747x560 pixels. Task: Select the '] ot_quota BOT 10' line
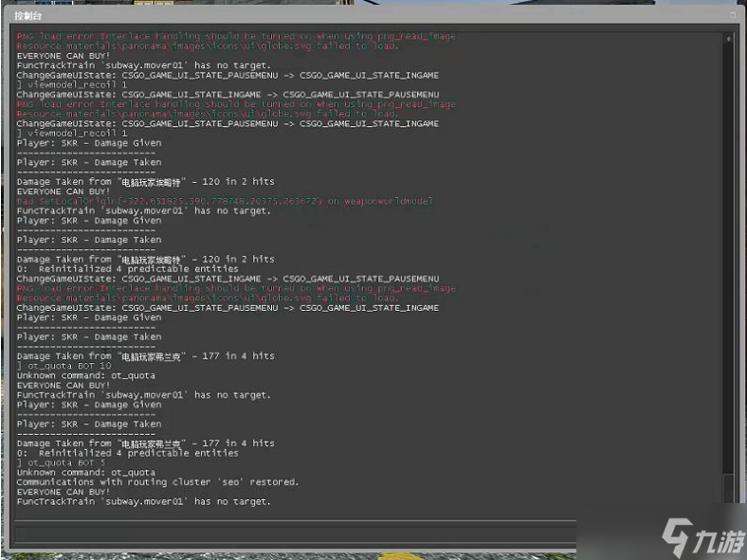point(64,366)
